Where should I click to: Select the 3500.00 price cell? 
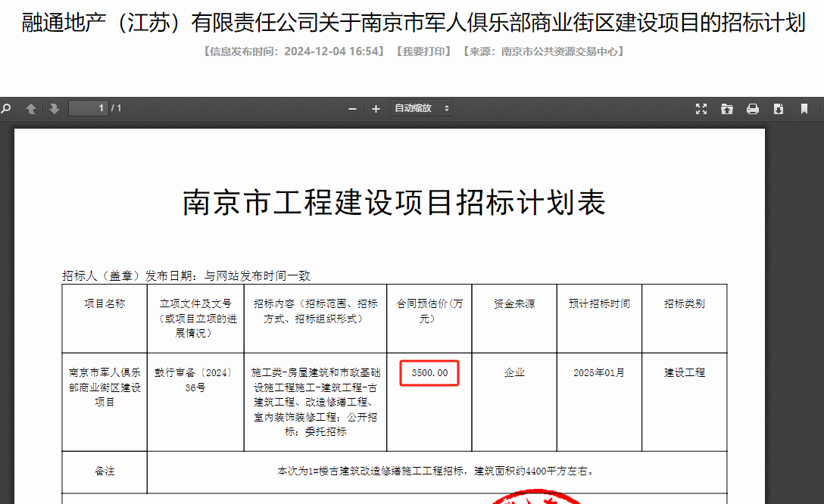pyautogui.click(x=429, y=373)
